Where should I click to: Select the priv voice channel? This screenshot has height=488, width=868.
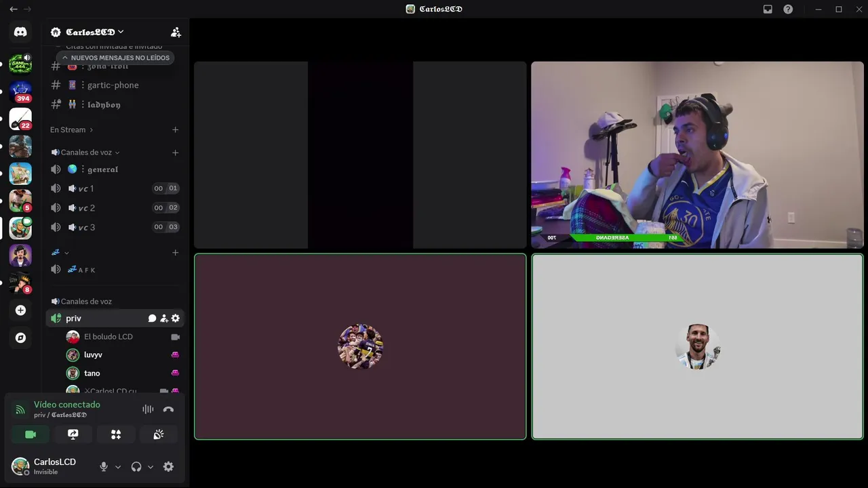coord(115,318)
